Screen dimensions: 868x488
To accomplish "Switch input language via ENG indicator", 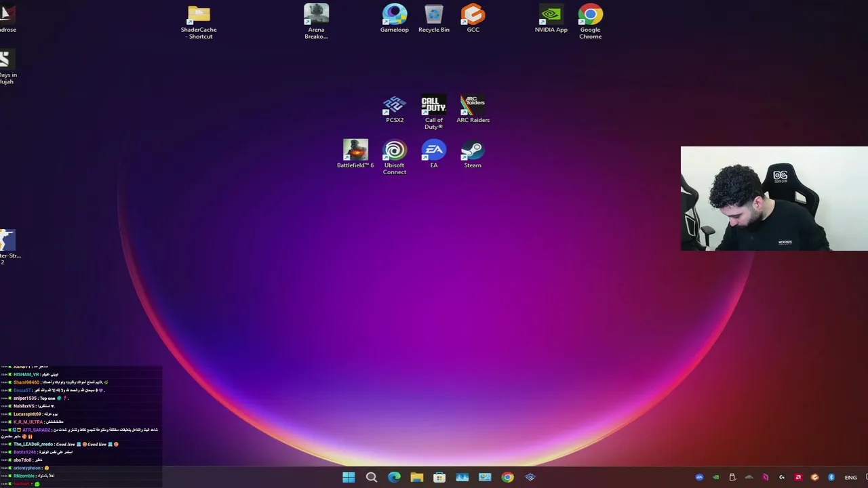I will click(x=850, y=477).
